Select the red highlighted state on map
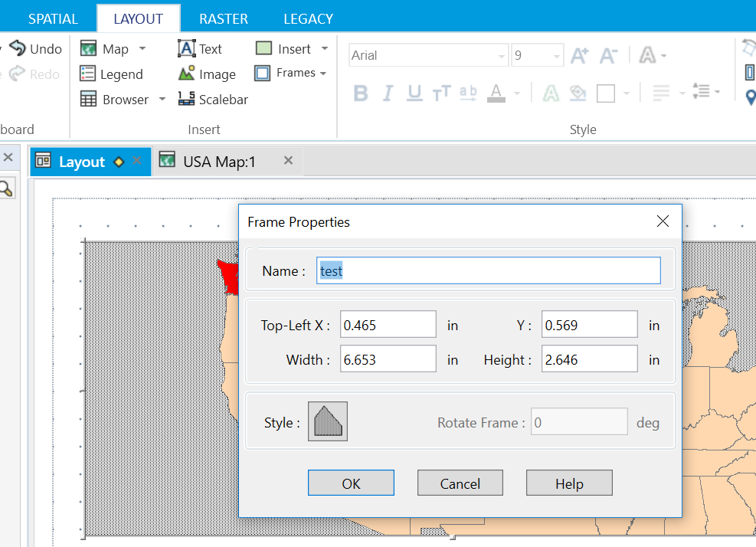Screen dimensions: 756x547 [x=229, y=278]
